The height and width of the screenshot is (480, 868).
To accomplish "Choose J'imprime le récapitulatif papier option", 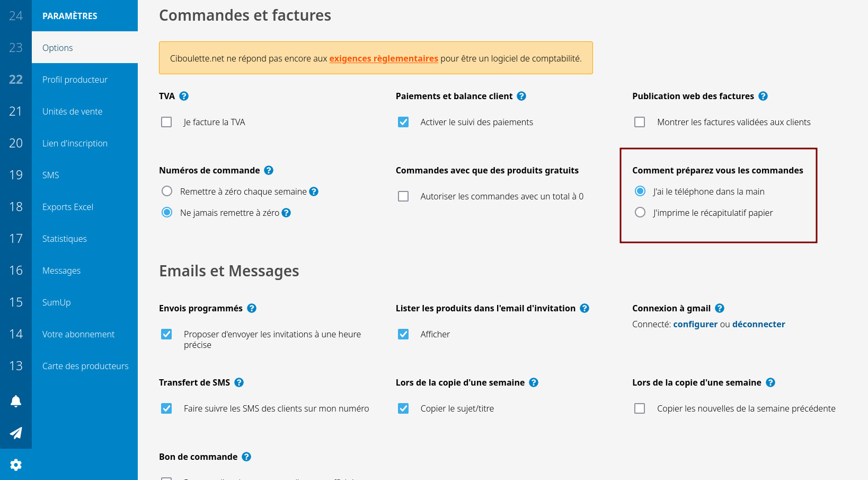I will coord(640,212).
